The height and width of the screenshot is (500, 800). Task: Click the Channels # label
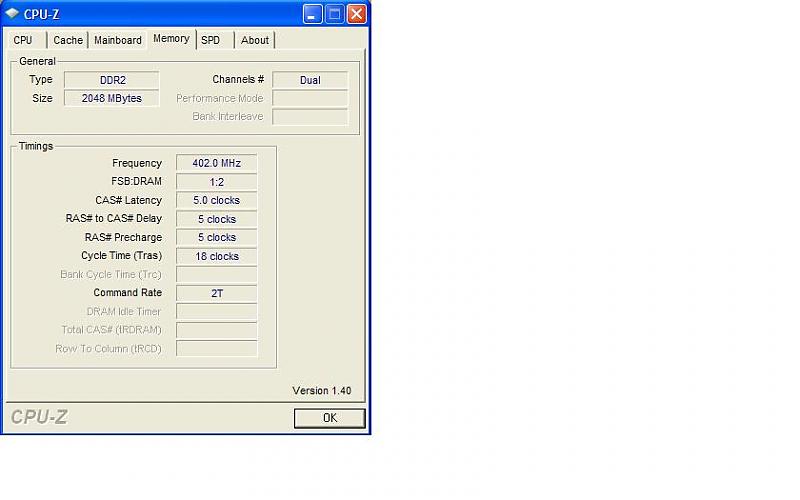pos(238,80)
